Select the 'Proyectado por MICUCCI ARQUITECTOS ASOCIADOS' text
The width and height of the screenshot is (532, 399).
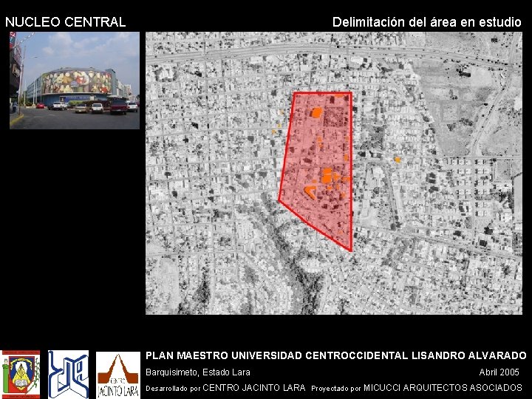[x=417, y=388]
